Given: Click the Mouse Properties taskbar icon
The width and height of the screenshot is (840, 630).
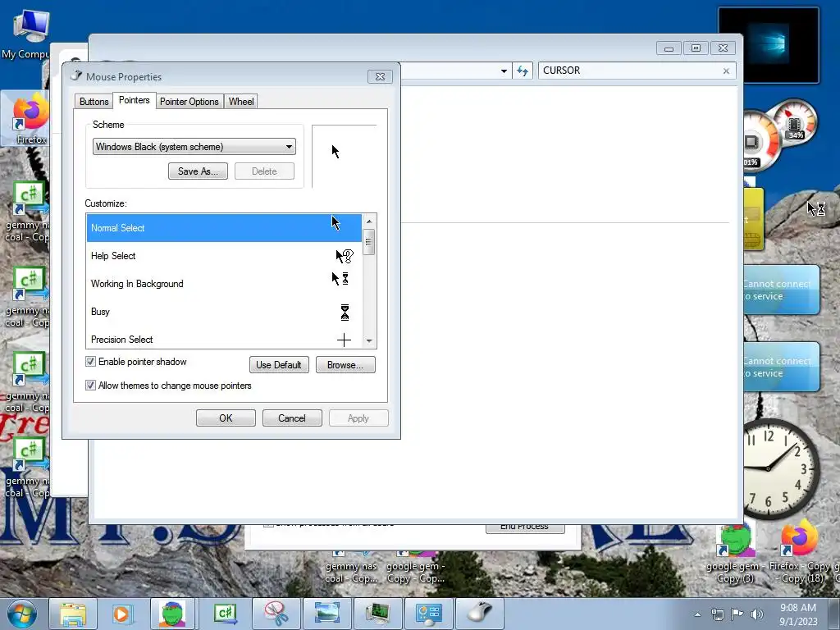Looking at the screenshot, I should point(479,614).
